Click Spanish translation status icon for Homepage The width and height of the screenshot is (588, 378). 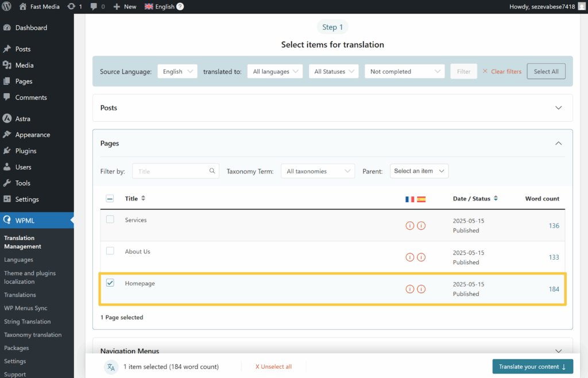pyautogui.click(x=421, y=289)
